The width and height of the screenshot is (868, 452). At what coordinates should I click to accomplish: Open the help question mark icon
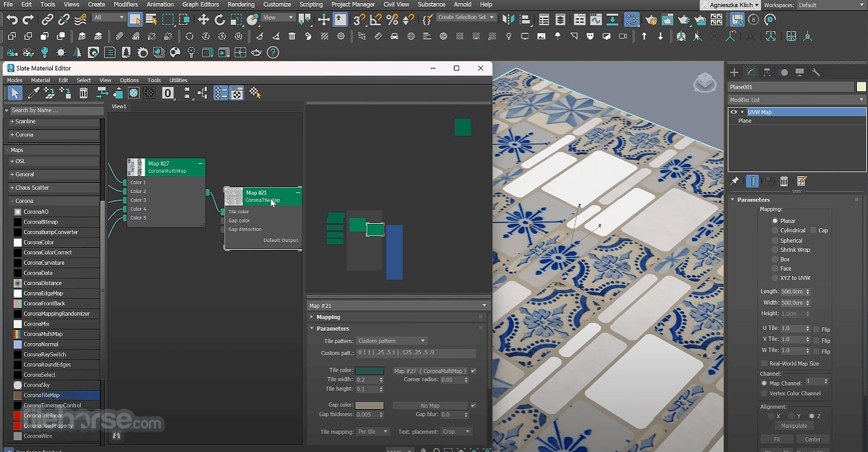[273, 52]
